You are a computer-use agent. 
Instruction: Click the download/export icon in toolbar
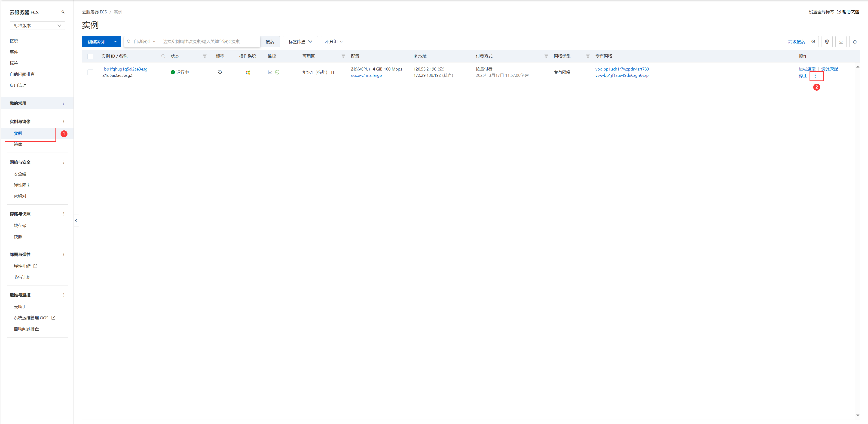coord(841,42)
